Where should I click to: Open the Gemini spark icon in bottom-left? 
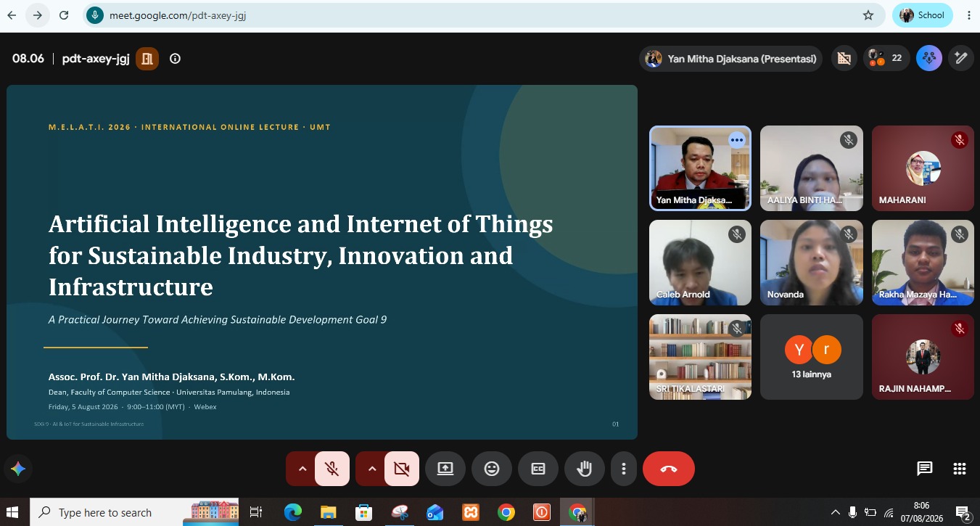click(x=19, y=469)
